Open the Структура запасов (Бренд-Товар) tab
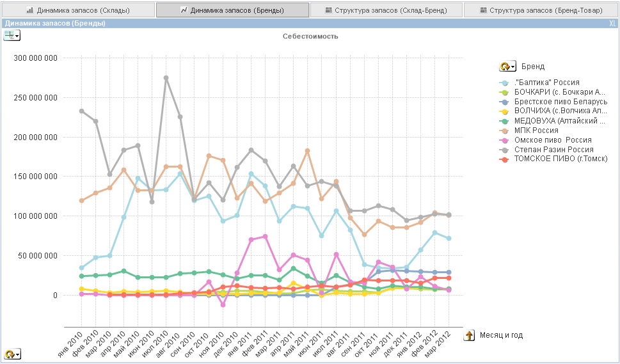The width and height of the screenshot is (620, 364). coord(541,10)
